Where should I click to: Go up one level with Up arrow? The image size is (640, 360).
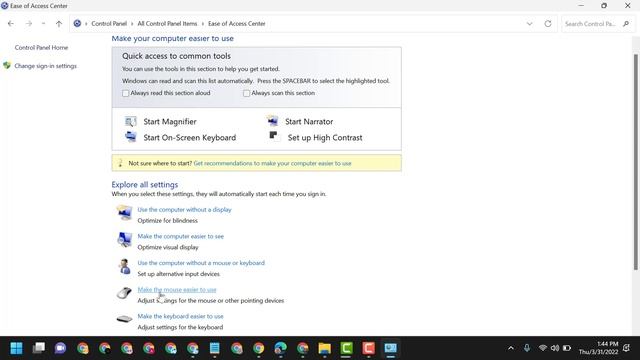(x=59, y=24)
